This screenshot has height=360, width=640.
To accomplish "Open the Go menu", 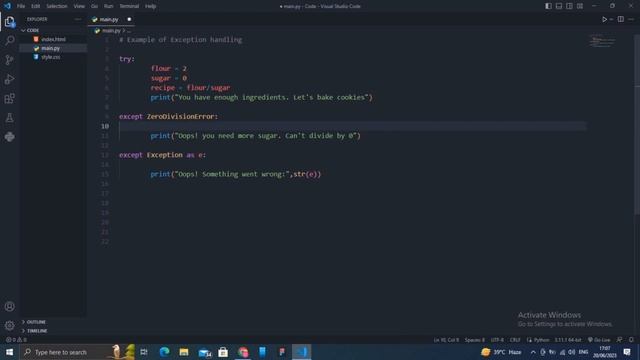I will (x=94, y=6).
